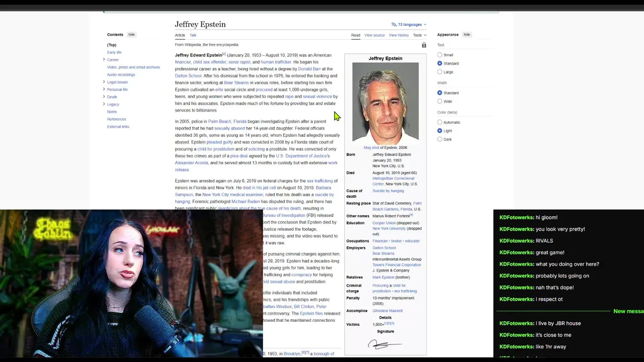Open the Palm Beach, Florida link

click(x=227, y=122)
